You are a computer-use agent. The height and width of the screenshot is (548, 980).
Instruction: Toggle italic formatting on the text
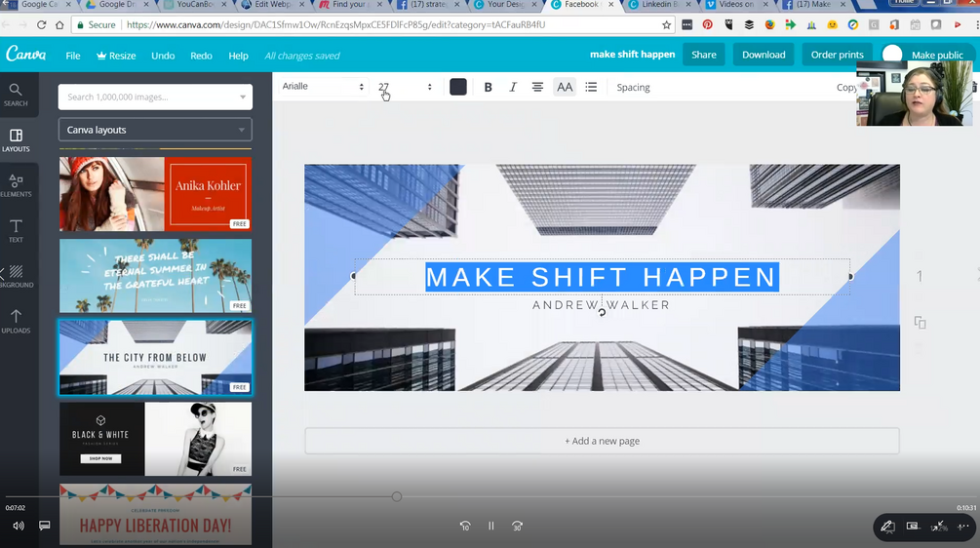tap(513, 88)
